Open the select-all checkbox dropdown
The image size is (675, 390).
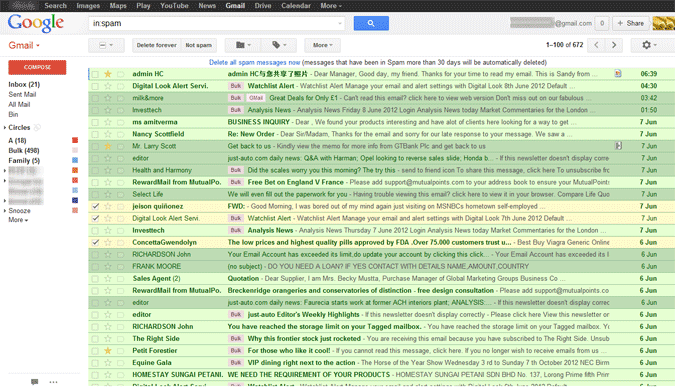coord(106,45)
